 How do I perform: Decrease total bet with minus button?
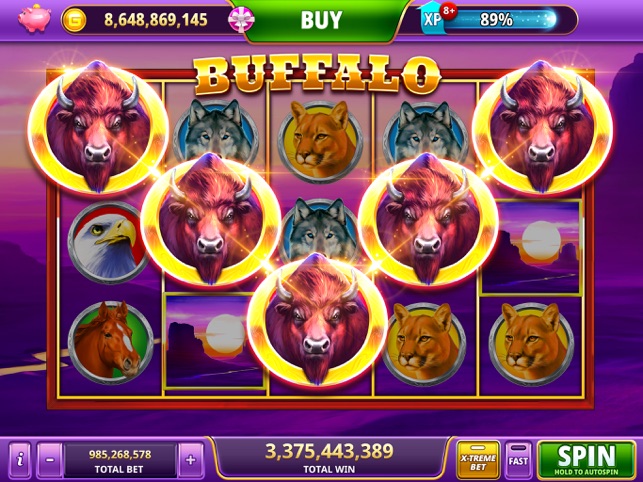[x=50, y=459]
